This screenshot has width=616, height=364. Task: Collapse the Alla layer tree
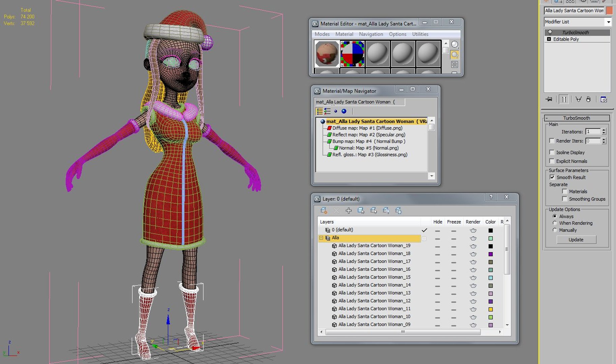(x=321, y=238)
